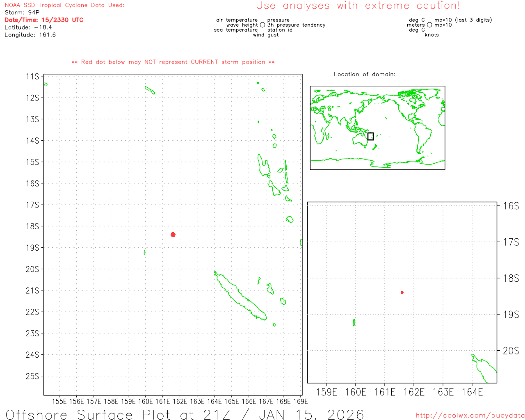This screenshot has height=420, width=525.
Task: Open the coolwx.com/buoydata link
Action: pyautogui.click(x=470, y=415)
